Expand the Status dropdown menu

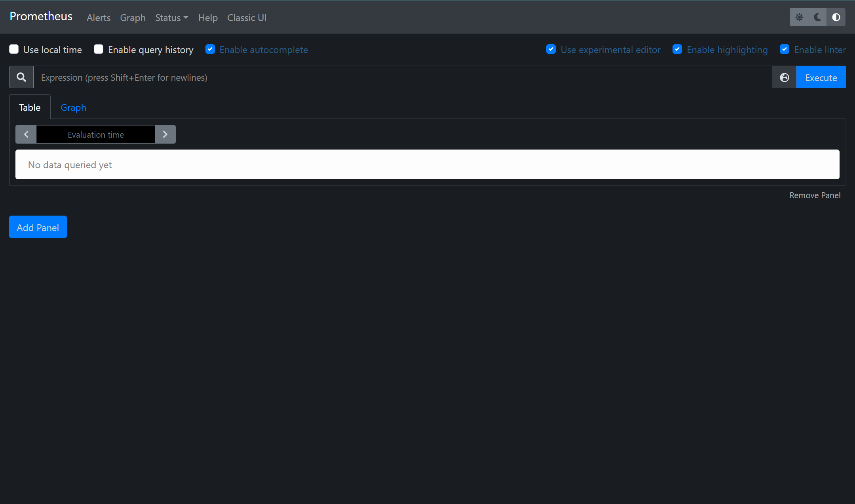[x=171, y=18]
